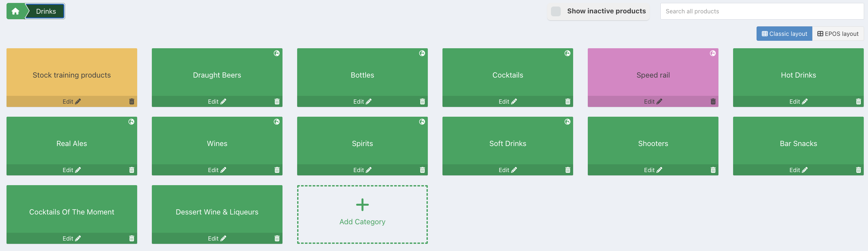The width and height of the screenshot is (868, 251).
Task: Delete the Draught Beers category via trash icon
Action: [277, 101]
